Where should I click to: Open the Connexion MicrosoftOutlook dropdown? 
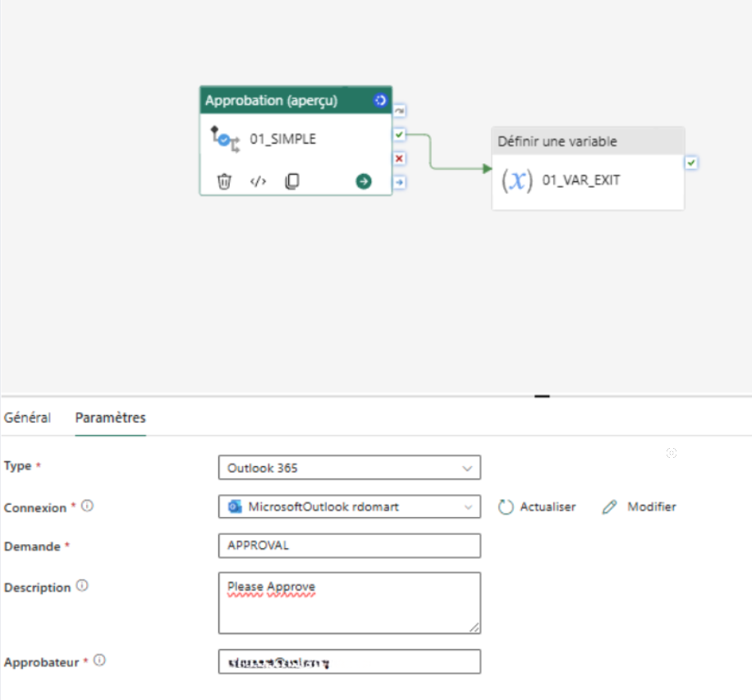350,507
